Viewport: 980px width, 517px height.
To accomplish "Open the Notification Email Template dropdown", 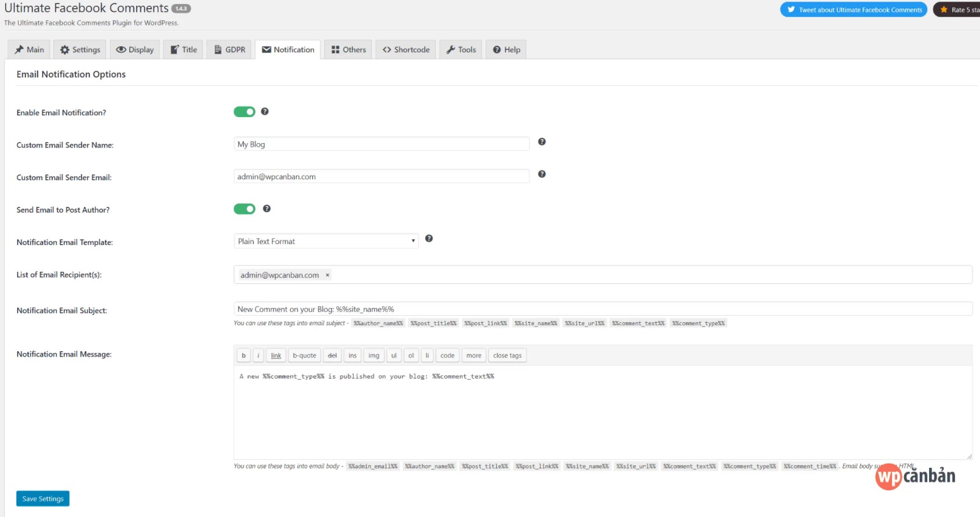I will coord(326,241).
